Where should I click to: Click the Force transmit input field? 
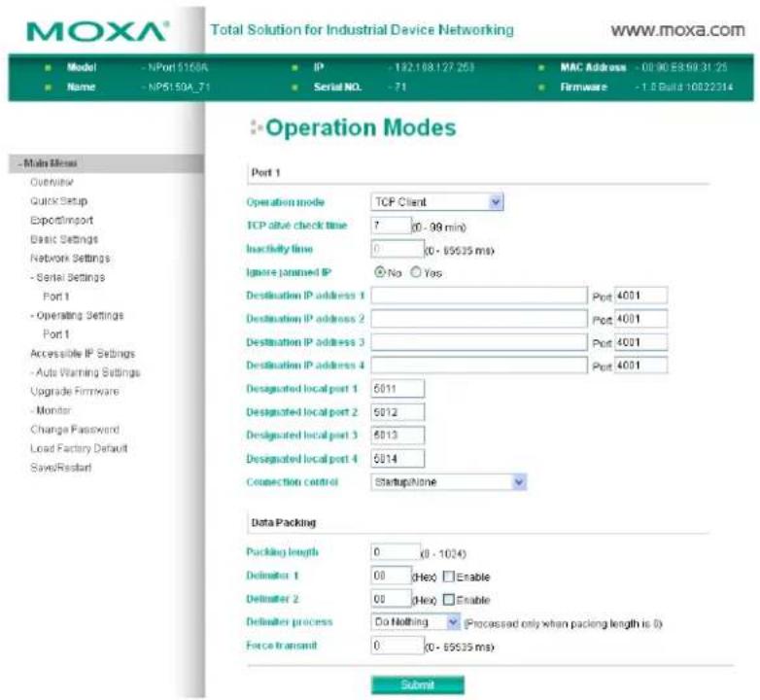(397, 646)
